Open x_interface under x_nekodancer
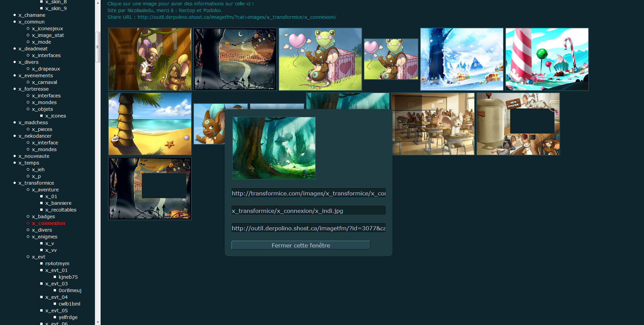 45,143
